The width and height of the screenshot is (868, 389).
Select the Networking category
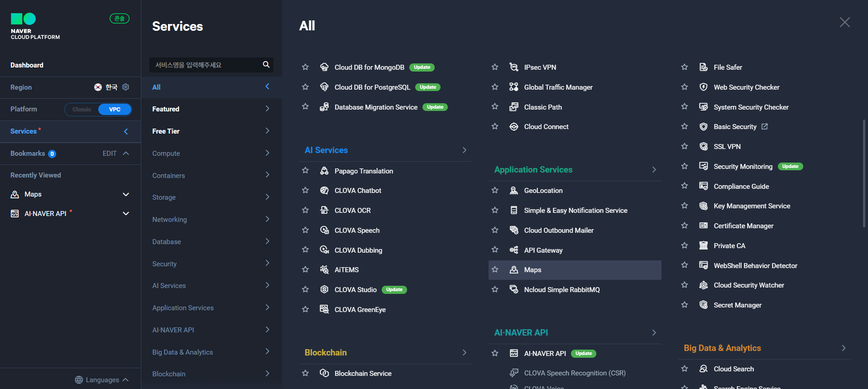[211, 220]
